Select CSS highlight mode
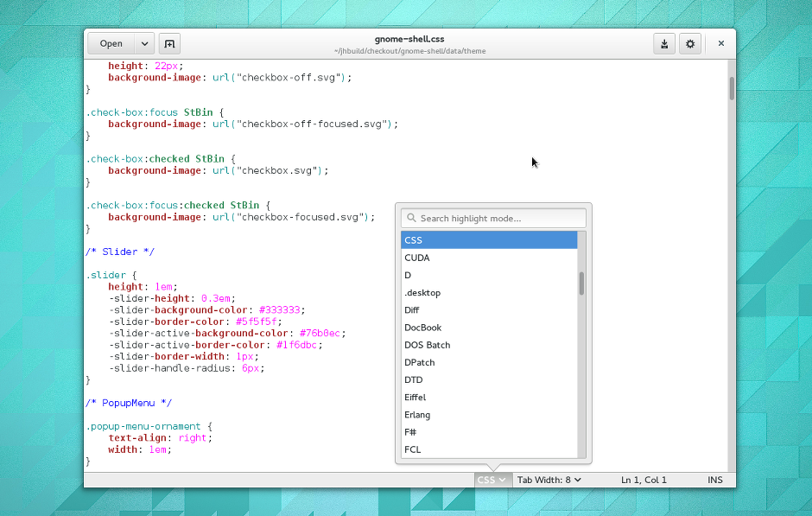The width and height of the screenshot is (812, 516). [489, 240]
